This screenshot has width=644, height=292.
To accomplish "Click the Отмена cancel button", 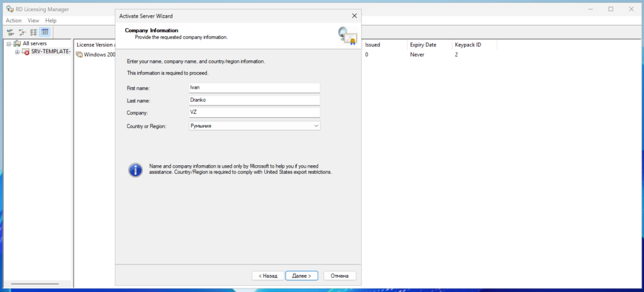I will (x=340, y=276).
